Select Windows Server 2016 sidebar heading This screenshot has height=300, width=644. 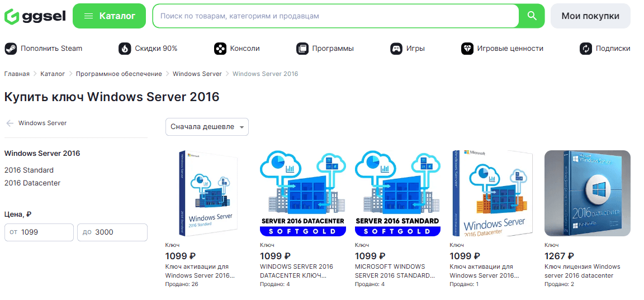point(42,154)
